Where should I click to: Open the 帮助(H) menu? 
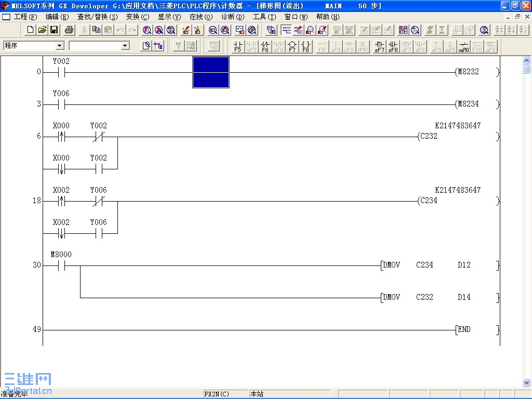(x=328, y=17)
